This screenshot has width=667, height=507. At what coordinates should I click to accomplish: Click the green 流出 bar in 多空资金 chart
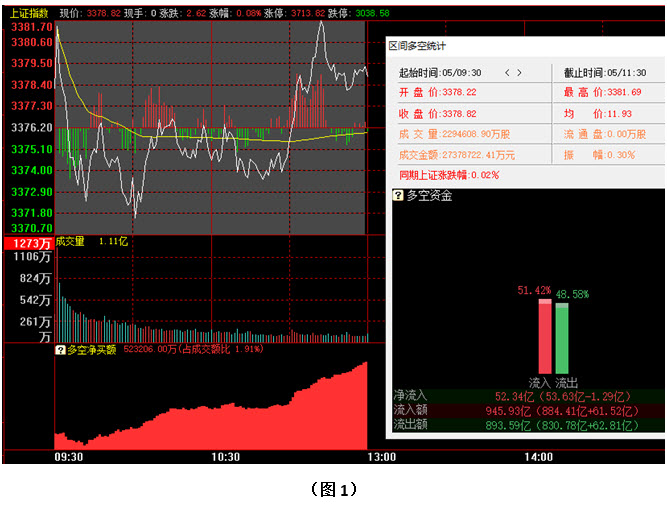coord(562,338)
